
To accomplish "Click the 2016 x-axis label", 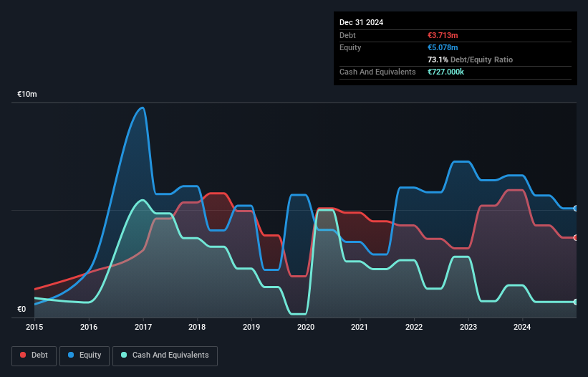I will pos(89,327).
